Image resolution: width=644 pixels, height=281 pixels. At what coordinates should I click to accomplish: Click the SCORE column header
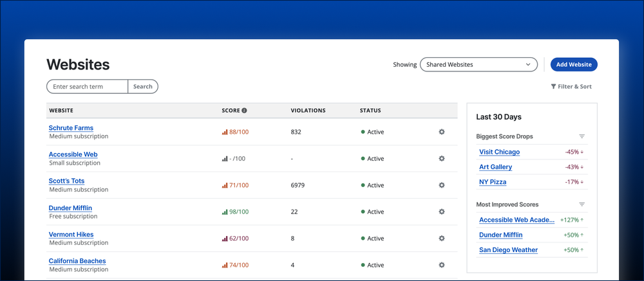(231, 111)
